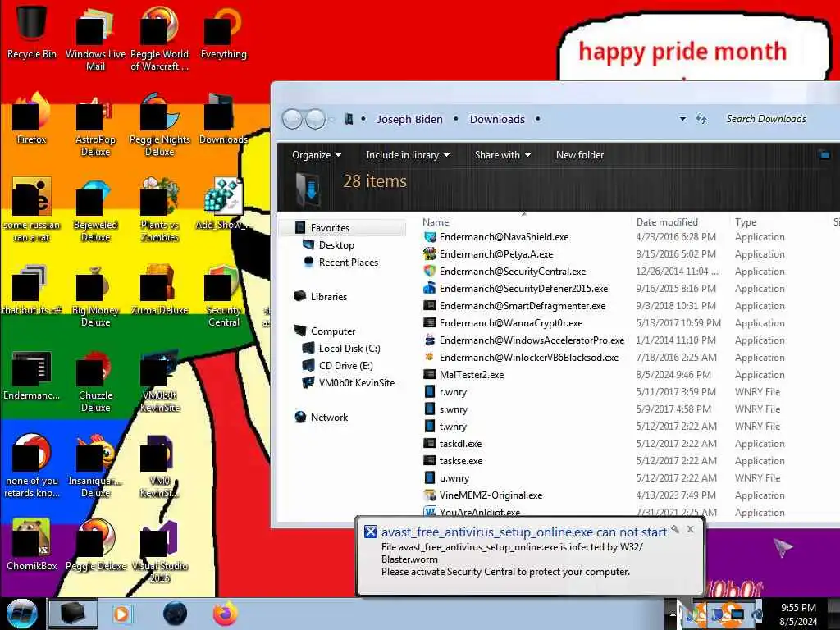Screen dimensions: 840x630
Task: Select the taskdl.exe file
Action: pos(460,444)
